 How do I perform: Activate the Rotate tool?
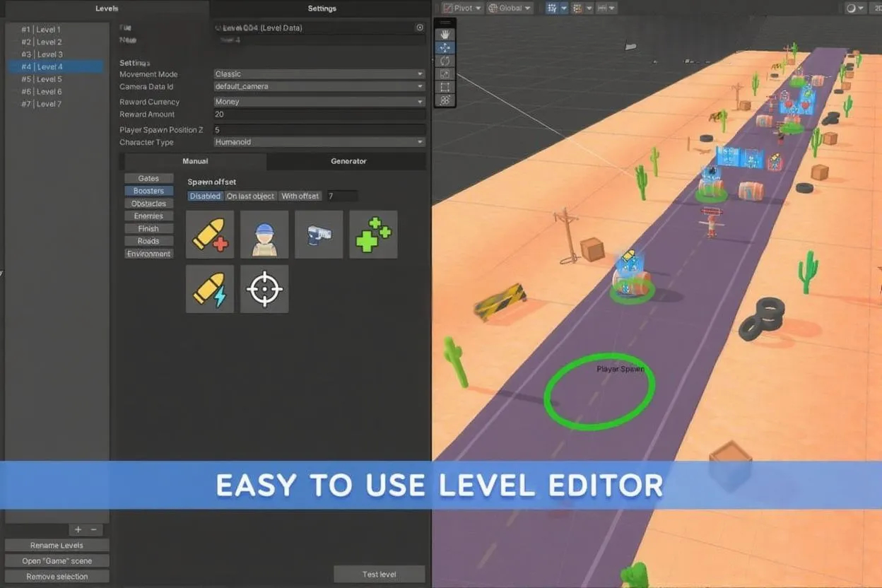tap(445, 61)
